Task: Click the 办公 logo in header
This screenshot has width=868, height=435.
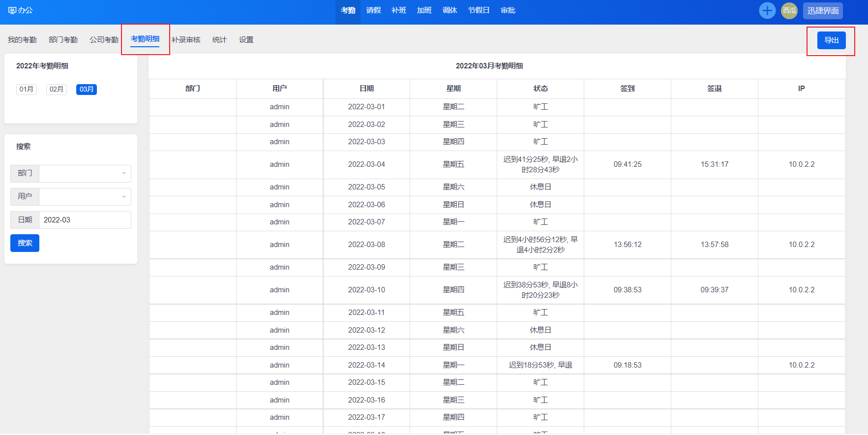Action: coord(20,10)
